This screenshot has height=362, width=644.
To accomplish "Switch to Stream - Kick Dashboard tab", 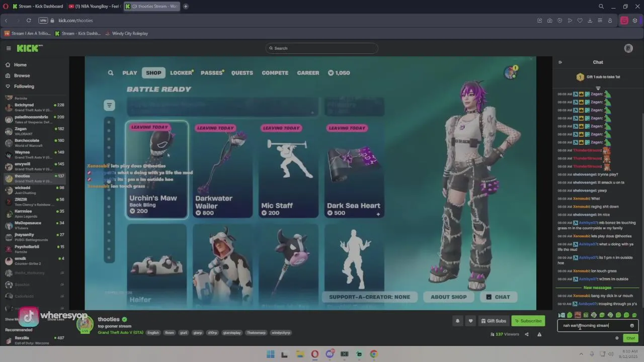I will [x=37, y=7].
